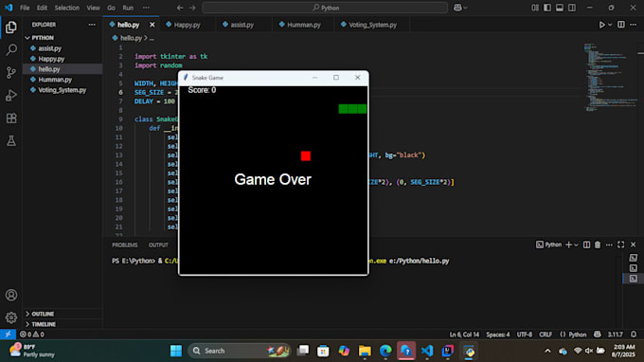Select Happy.py in Explorer tree

(63, 59)
